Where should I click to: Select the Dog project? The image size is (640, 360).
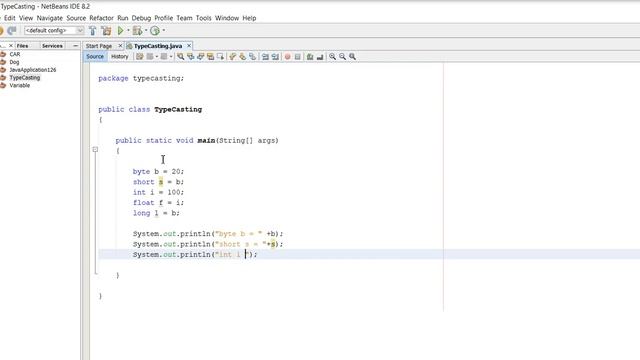tap(14, 62)
